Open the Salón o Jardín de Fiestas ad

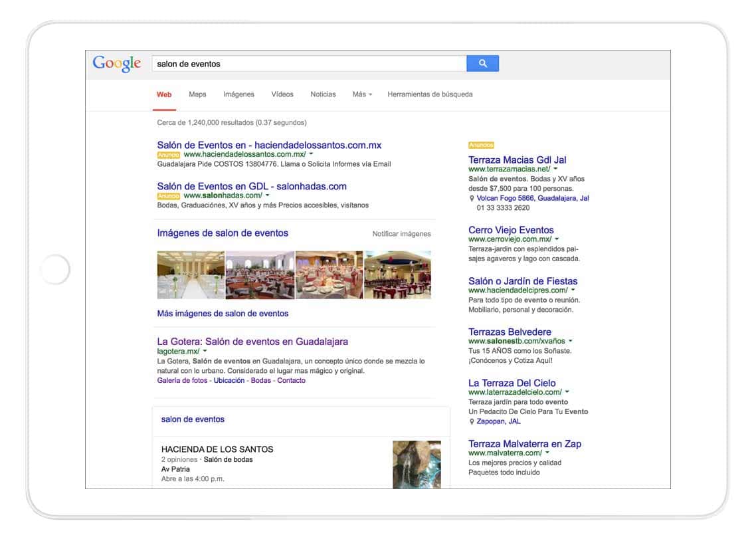pyautogui.click(x=523, y=281)
